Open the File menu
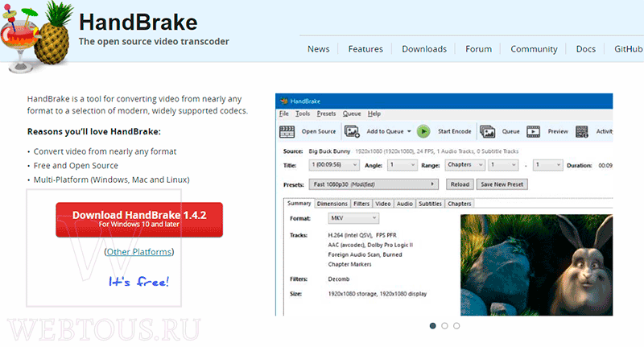 coord(284,114)
